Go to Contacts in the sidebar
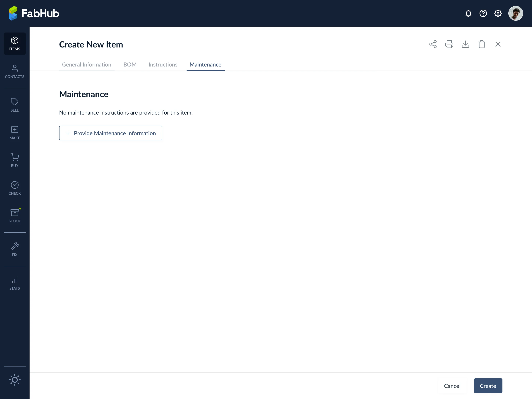 pyautogui.click(x=15, y=71)
